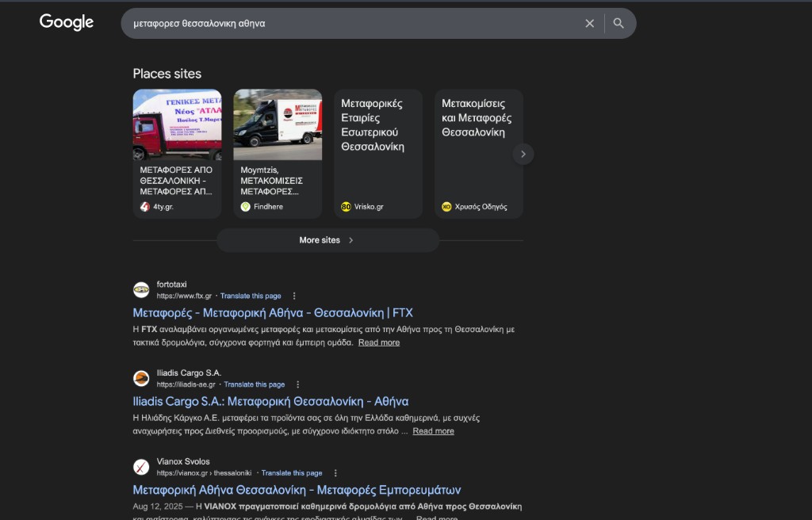Expand the More sites button
This screenshot has height=520, width=812.
pos(327,240)
